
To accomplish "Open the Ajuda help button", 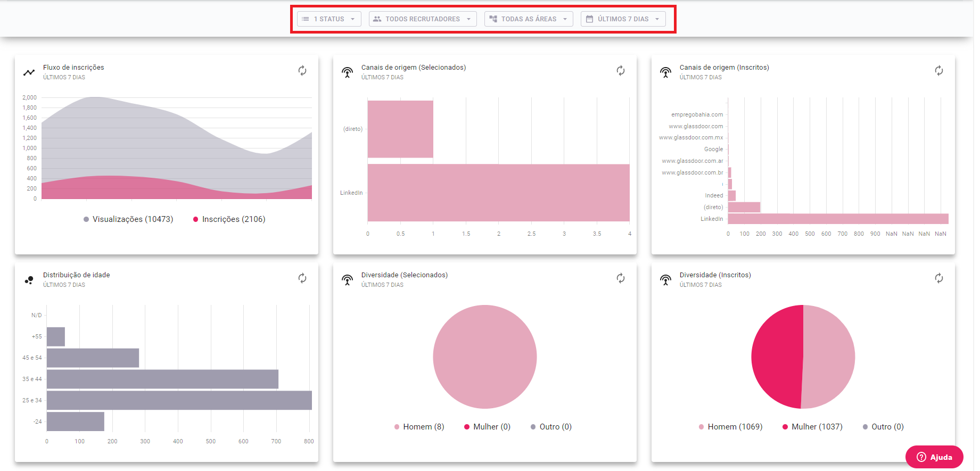I will click(x=934, y=457).
